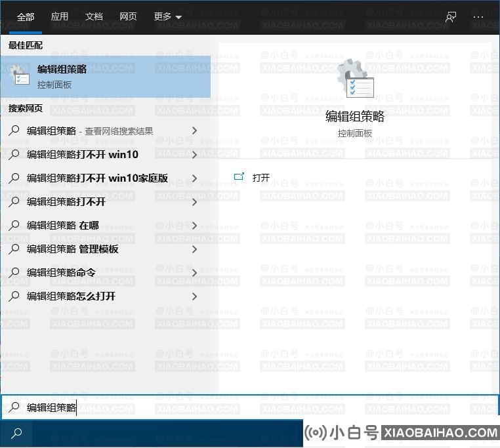Expand chevron next to 编辑组策略 管理模板
The width and height of the screenshot is (500, 448).
coord(194,249)
